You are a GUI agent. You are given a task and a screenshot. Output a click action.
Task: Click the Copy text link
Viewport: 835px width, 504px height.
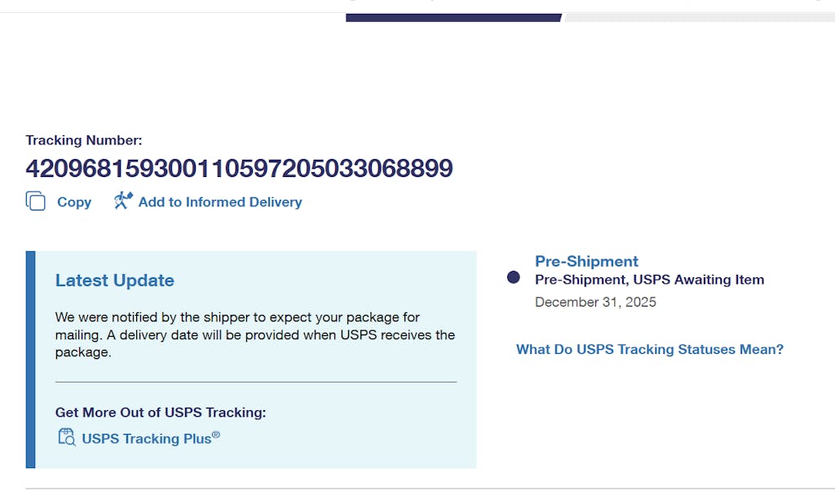point(74,202)
